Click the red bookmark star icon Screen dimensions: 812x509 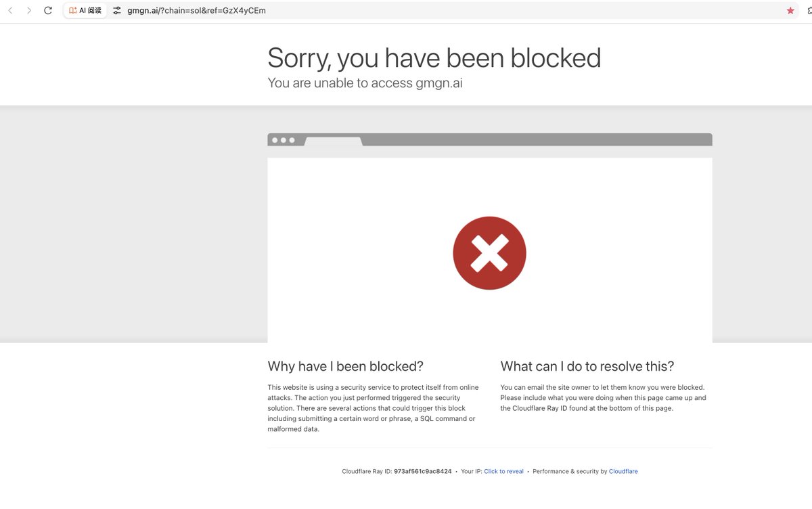pos(790,11)
